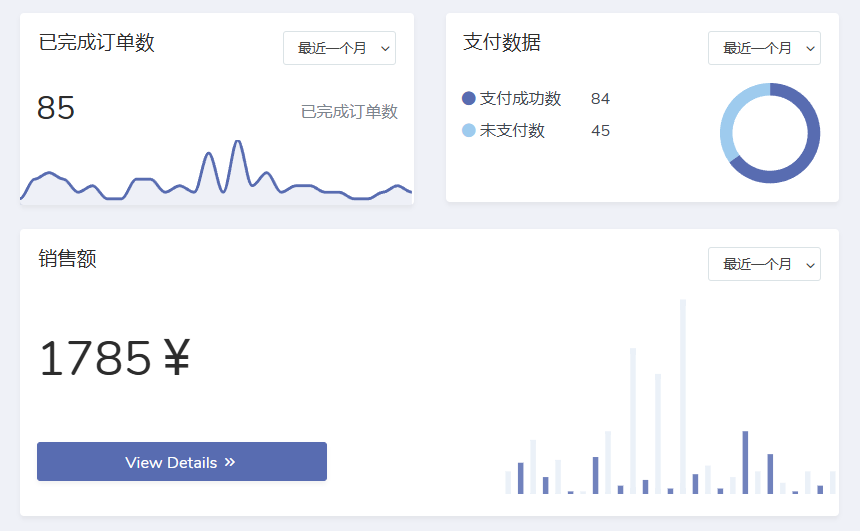Image resolution: width=860 pixels, height=531 pixels.
Task: Click the 已完成订单数 card title
Action: 96,43
